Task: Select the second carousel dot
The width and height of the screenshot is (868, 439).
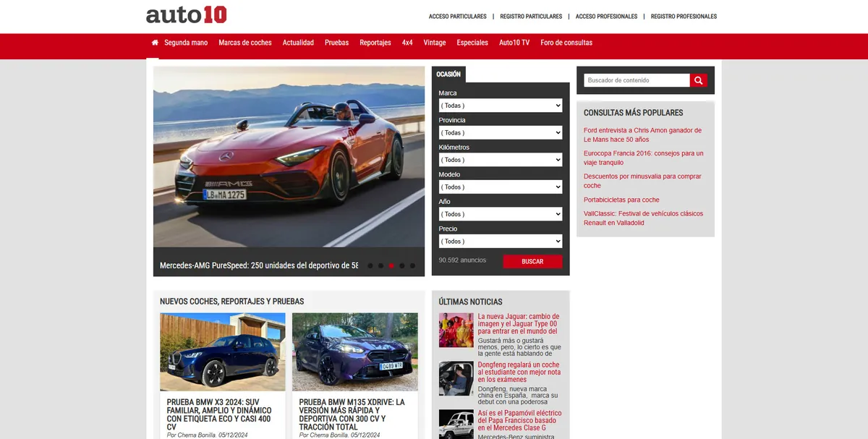Action: [x=380, y=265]
